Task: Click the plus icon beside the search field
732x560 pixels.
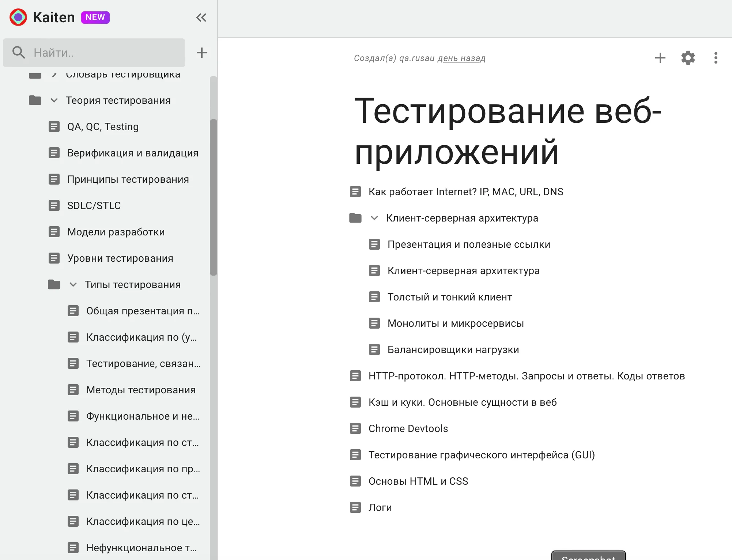Action: click(201, 53)
